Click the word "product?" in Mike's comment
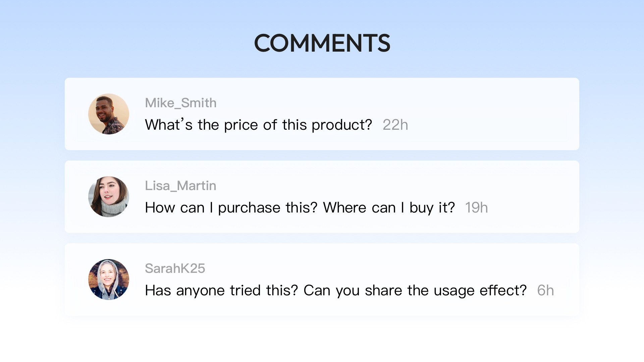This screenshot has width=644, height=362. coord(342,125)
